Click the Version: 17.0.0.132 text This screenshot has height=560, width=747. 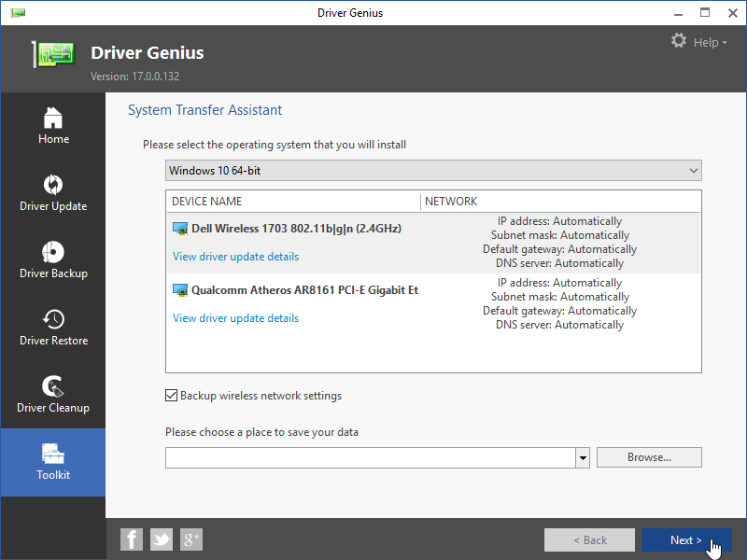coord(134,77)
